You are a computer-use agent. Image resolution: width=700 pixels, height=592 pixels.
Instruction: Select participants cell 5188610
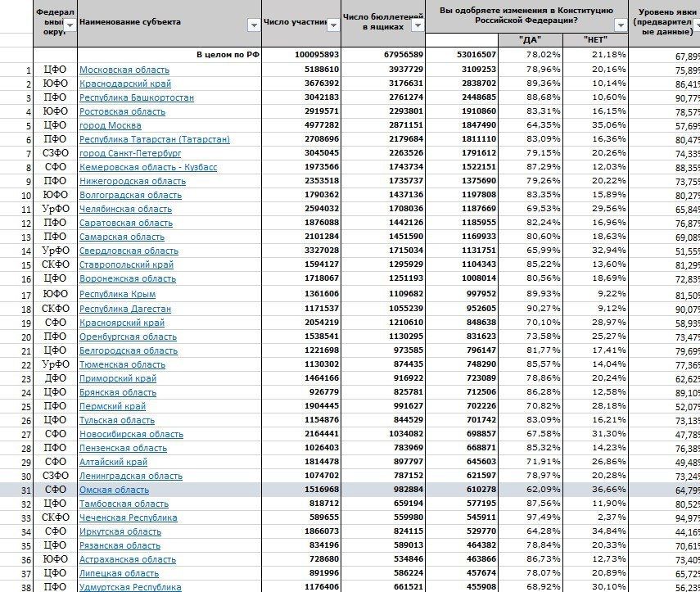(301, 70)
